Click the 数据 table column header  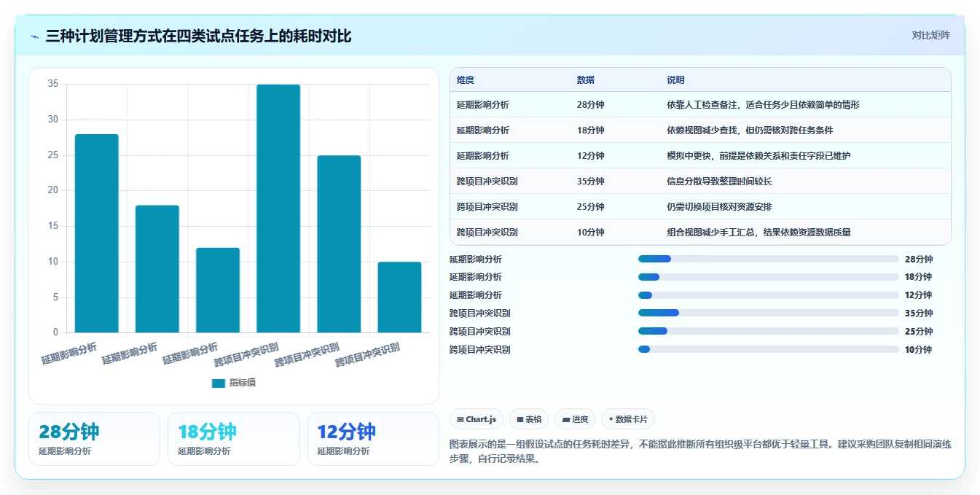click(x=586, y=80)
